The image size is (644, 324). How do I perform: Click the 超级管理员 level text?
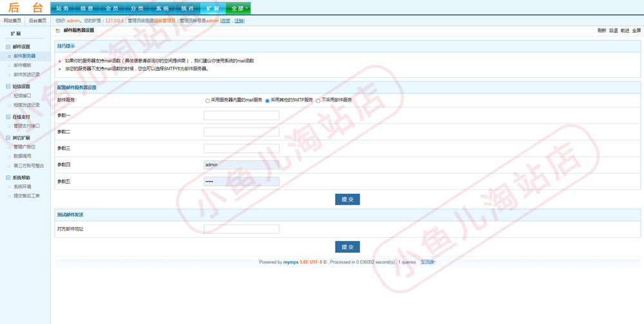(x=165, y=21)
